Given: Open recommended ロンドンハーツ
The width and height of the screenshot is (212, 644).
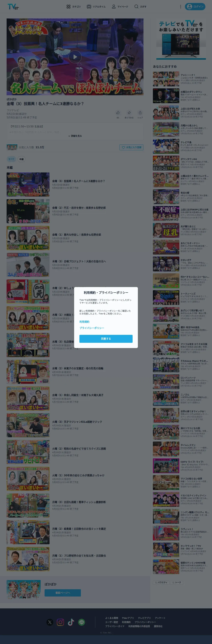Looking at the screenshot, I should coord(181,382).
